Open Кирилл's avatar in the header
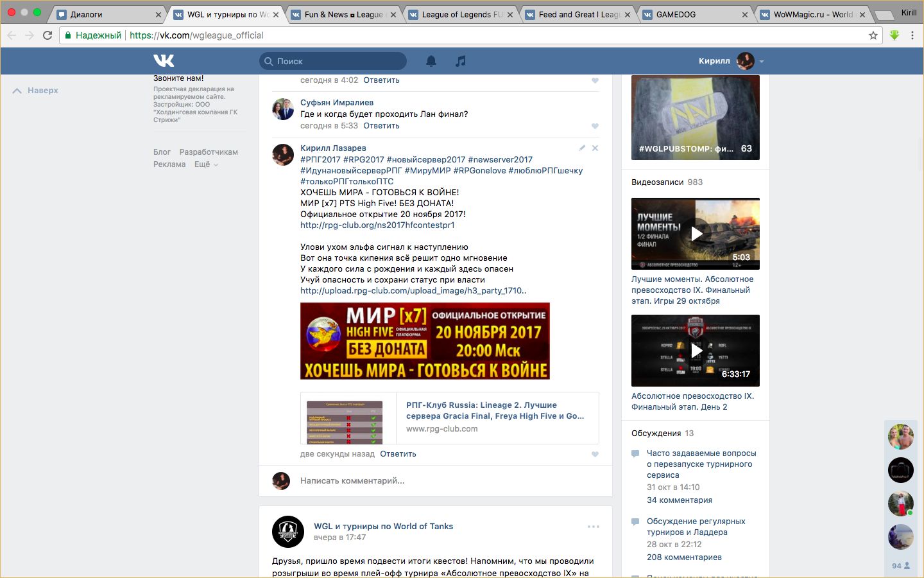 [746, 61]
